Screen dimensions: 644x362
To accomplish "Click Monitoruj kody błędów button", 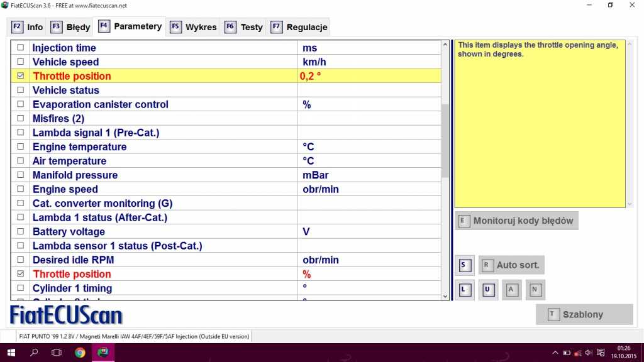I will point(516,221).
